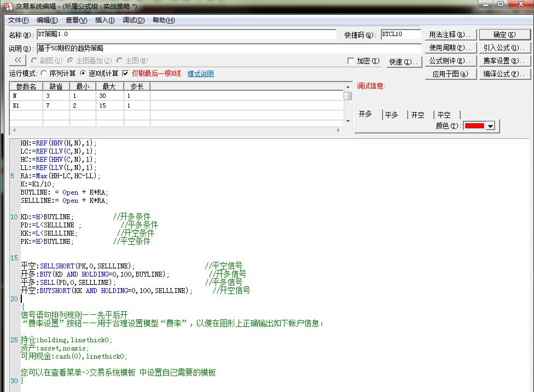Click the parameter table scroll-down arrow
The width and height of the screenshot is (534, 392).
tap(348, 121)
